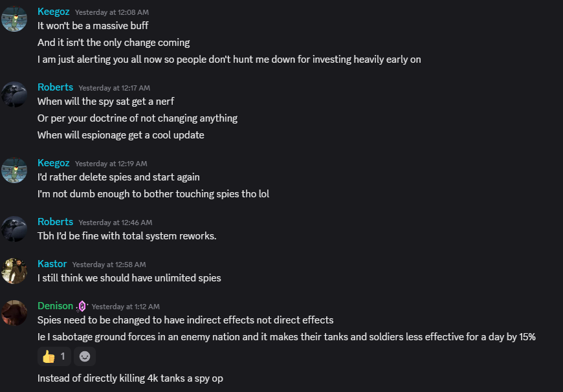Click the pink badge next to Denison
This screenshot has width=563, height=392.
click(82, 306)
